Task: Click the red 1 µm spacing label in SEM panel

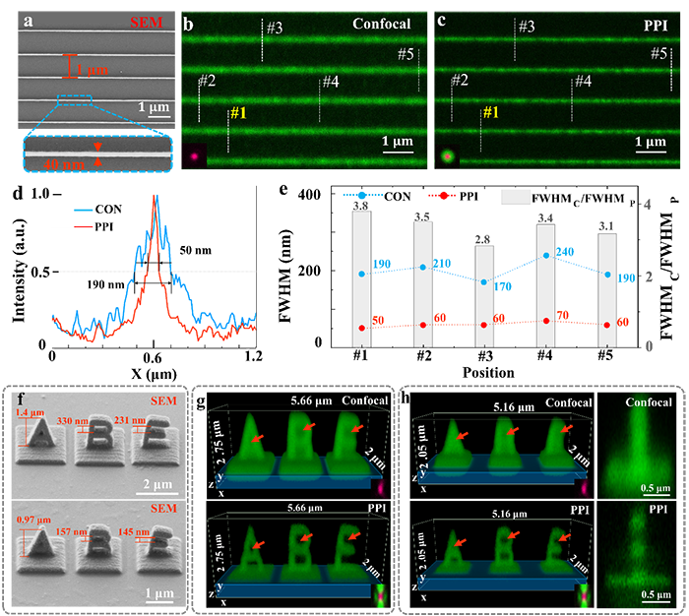Action: coord(88,69)
